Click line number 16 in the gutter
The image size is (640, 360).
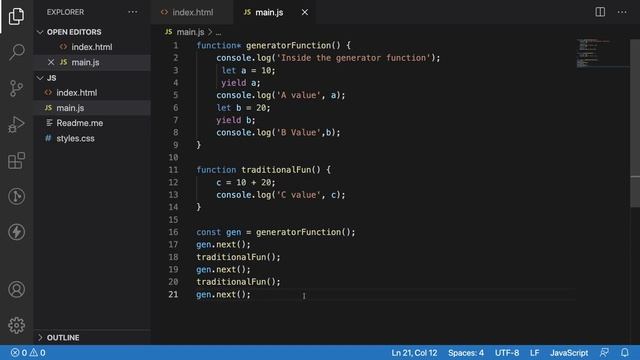(x=173, y=232)
